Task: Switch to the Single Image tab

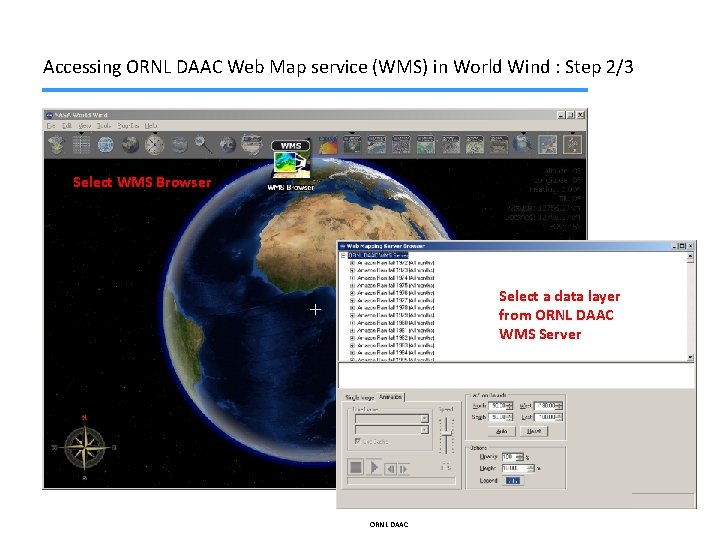Action: (360, 397)
